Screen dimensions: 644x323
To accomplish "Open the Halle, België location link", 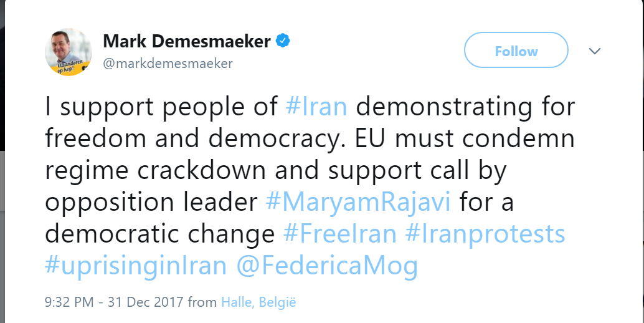I will (x=258, y=303).
